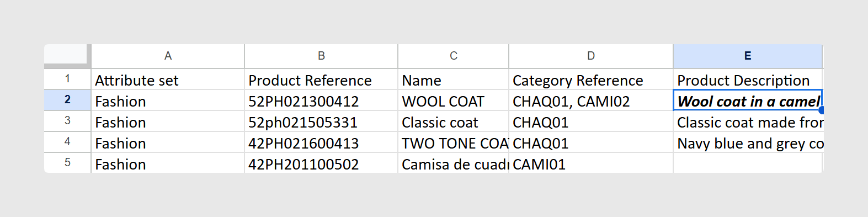The width and height of the screenshot is (868, 217).
Task: Click the Attribute set header cell
Action: click(168, 80)
